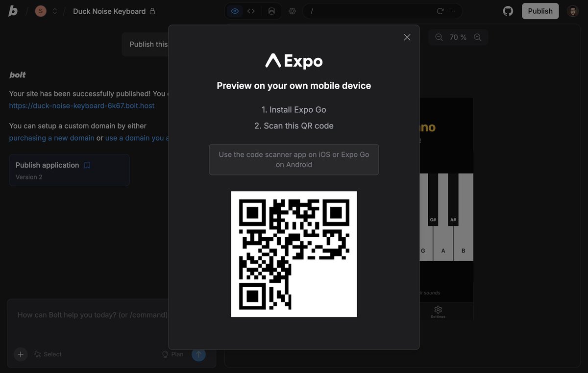Switch to the code view icon
Image resolution: width=588 pixels, height=373 pixels.
coord(251,11)
